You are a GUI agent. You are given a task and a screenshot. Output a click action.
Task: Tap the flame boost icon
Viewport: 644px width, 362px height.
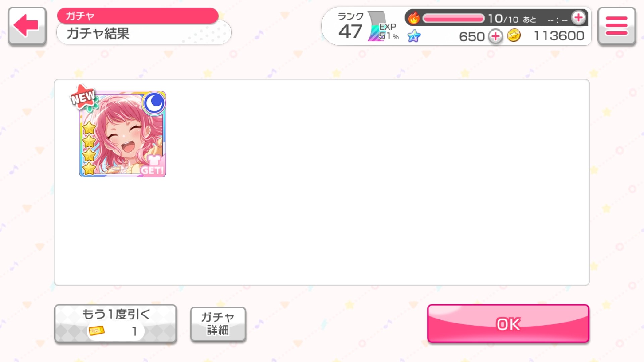(x=414, y=18)
